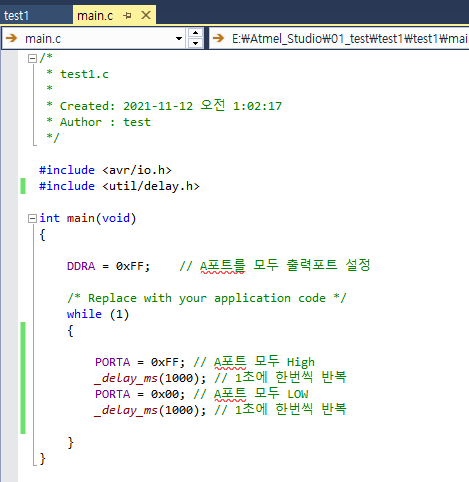Screen dimensions: 469x482
Task: Click the 'Replace with your application code' comment
Action: (207, 298)
